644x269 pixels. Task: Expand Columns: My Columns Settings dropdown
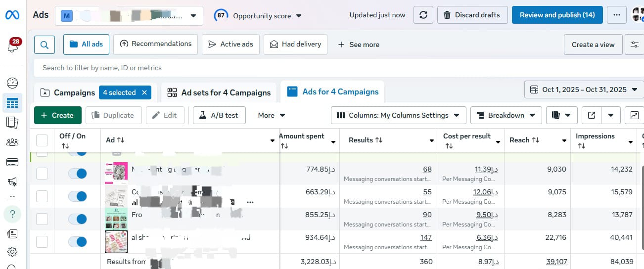click(398, 115)
